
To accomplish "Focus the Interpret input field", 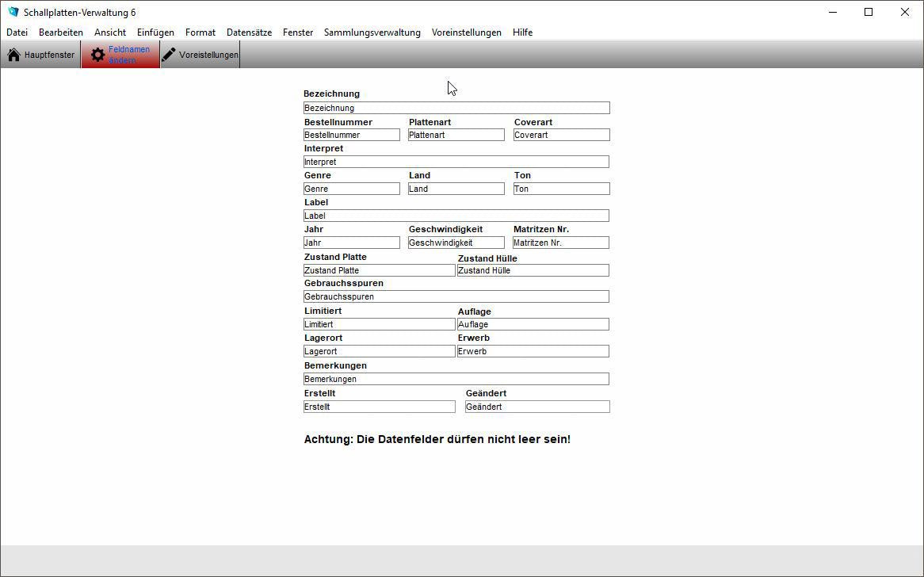I will coord(456,162).
